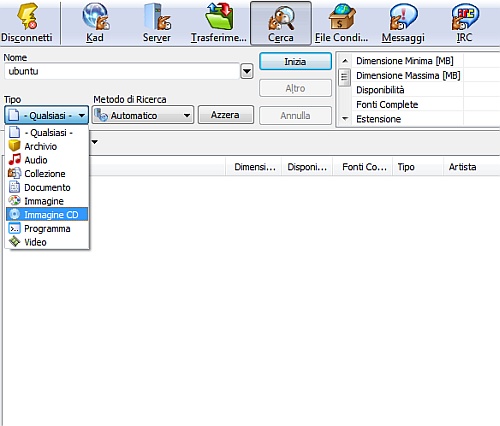Launch the IRC chat panel
This screenshot has width=500, height=426.
[x=464, y=23]
